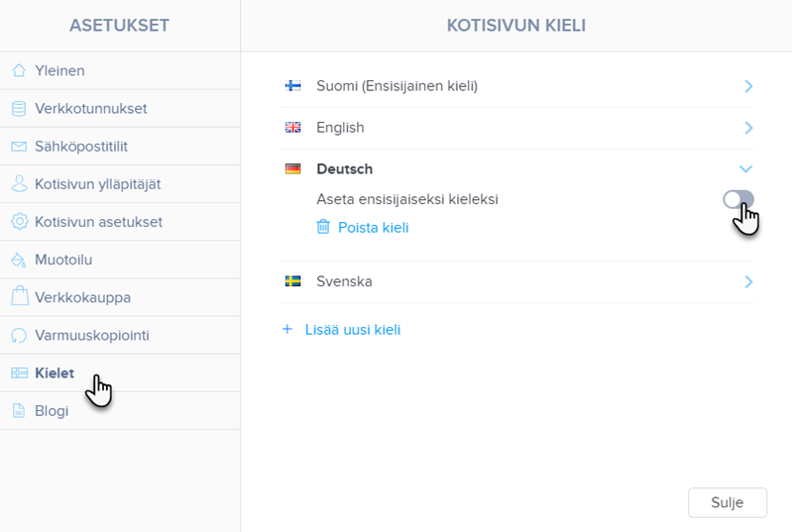Click the person icon beside Kotisivun ylläpitäjät
The height and width of the screenshot is (532, 792).
tap(19, 183)
